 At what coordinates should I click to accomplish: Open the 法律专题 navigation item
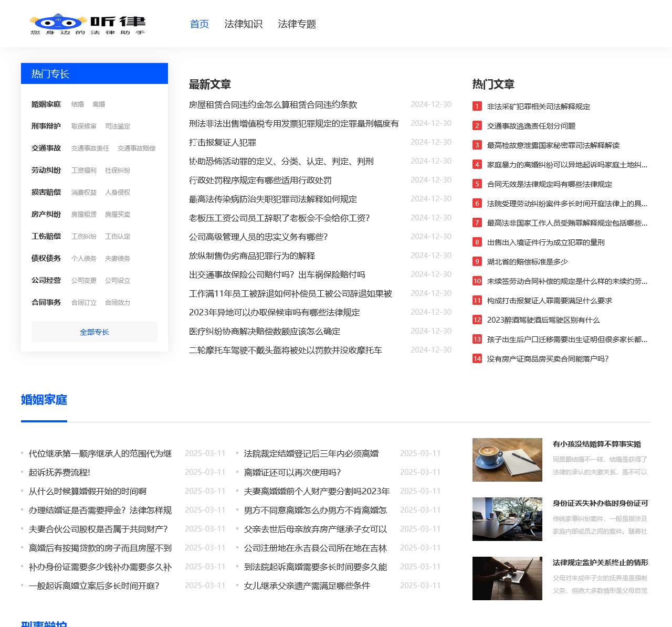click(x=297, y=24)
